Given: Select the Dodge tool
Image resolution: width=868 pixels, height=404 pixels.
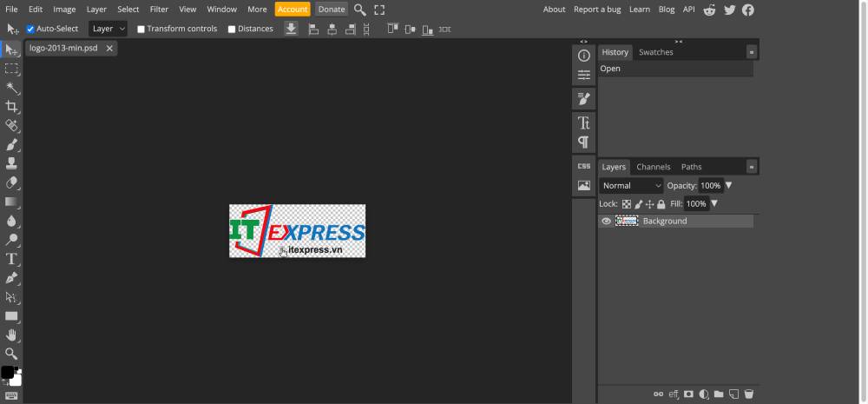Looking at the screenshot, I should [11, 240].
